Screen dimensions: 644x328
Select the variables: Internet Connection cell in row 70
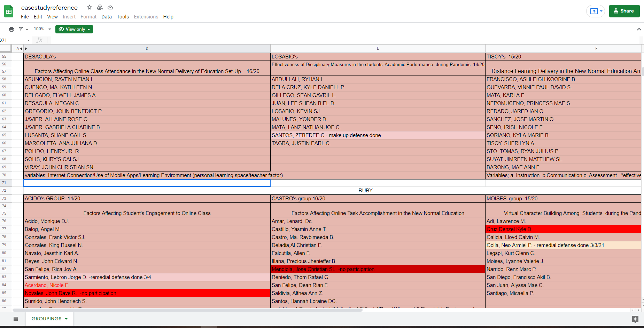[x=147, y=175]
